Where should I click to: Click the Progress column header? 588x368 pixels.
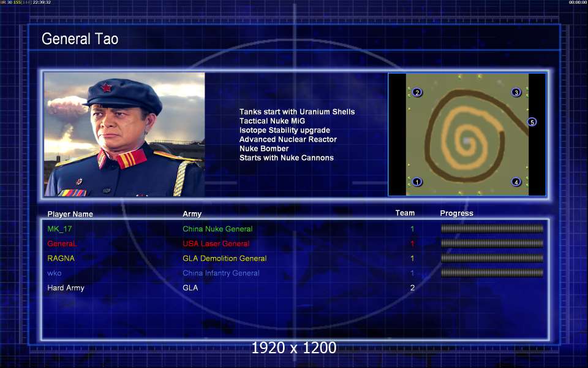point(456,213)
